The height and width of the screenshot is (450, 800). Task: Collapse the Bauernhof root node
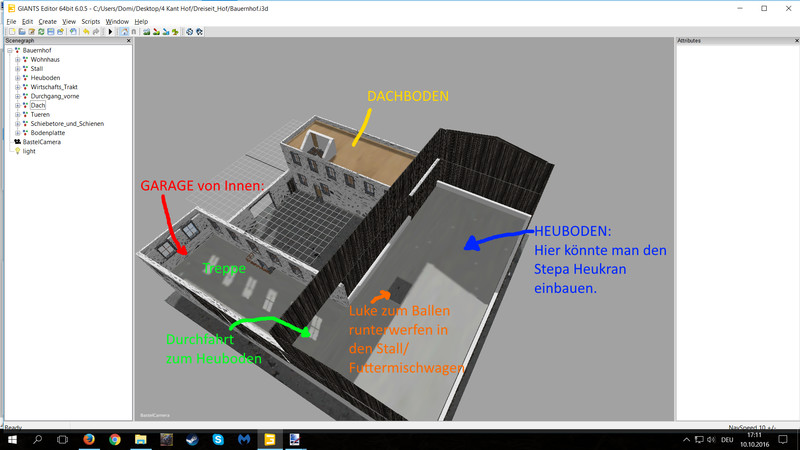coord(10,50)
